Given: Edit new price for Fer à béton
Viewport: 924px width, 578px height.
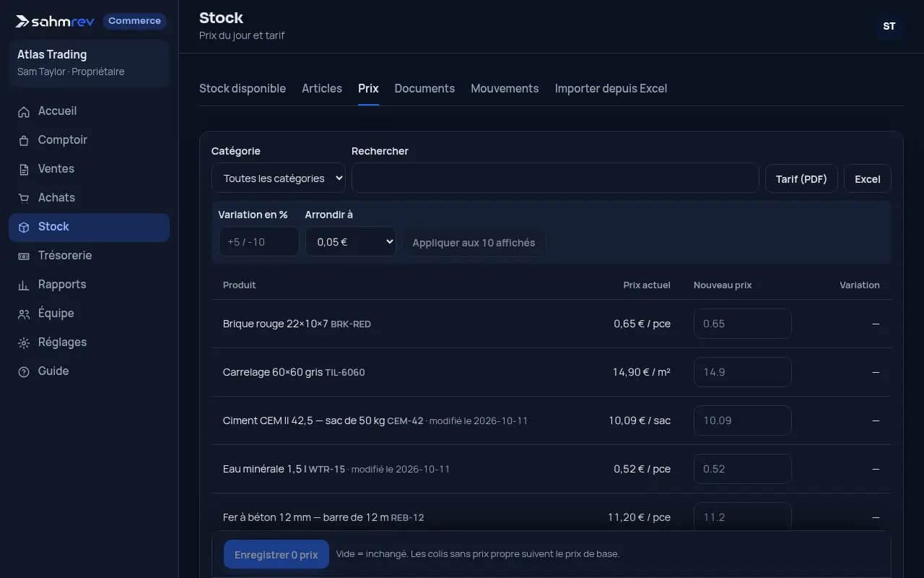Looking at the screenshot, I should pos(743,517).
